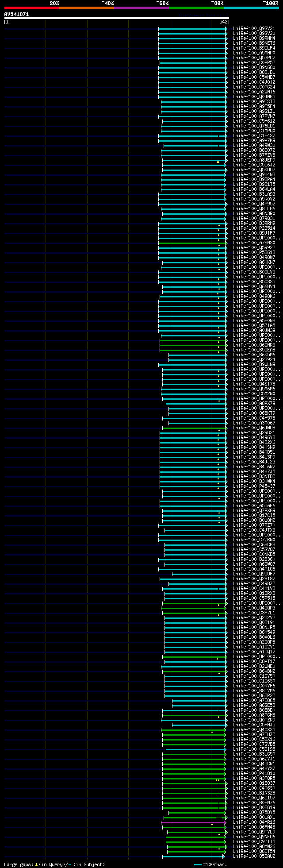Open hit UniRef100_A5AHP0
This screenshot has height=868, width=283.
[x=254, y=53]
